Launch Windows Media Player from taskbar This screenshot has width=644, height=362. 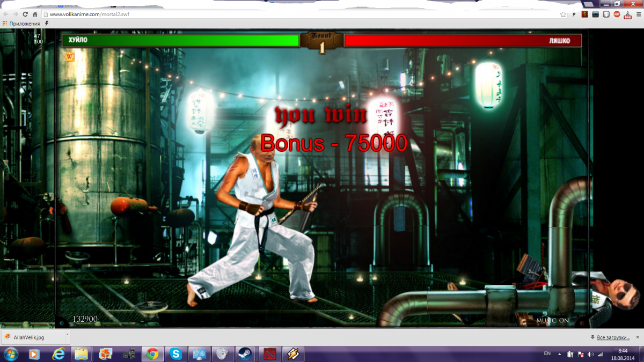[34, 354]
